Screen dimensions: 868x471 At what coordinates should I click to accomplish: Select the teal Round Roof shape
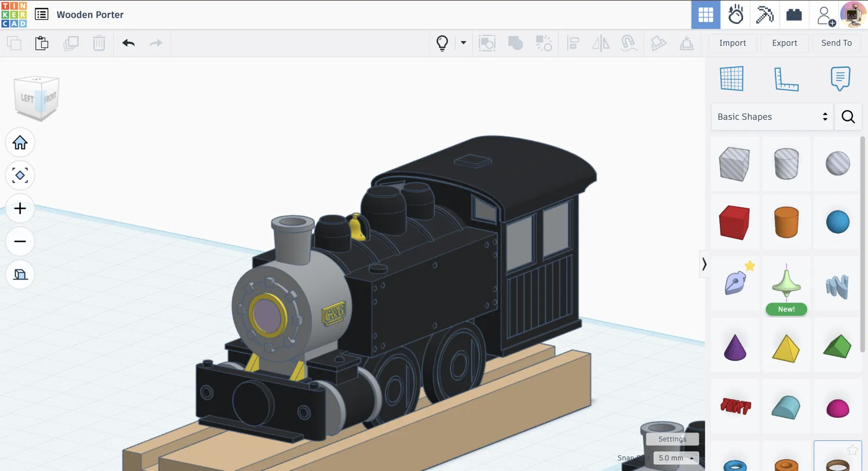(x=786, y=406)
